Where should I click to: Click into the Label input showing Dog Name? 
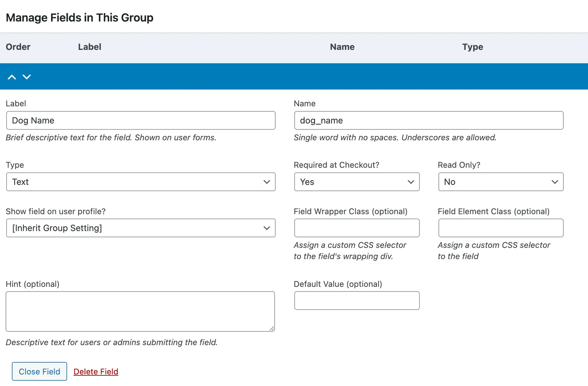[140, 120]
